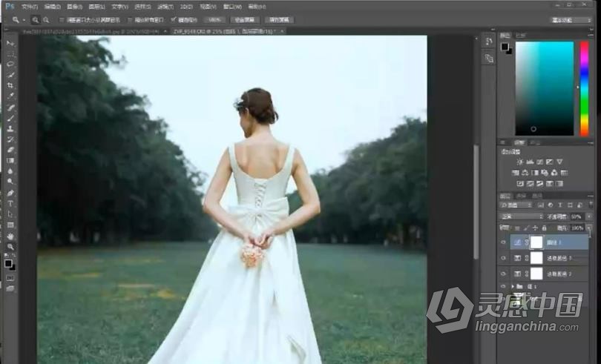Select the Horizontal Type tool

coord(10,203)
